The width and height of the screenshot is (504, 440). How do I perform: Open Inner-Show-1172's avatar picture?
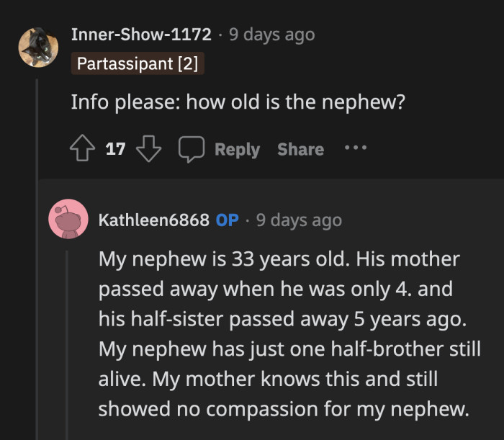[x=38, y=47]
